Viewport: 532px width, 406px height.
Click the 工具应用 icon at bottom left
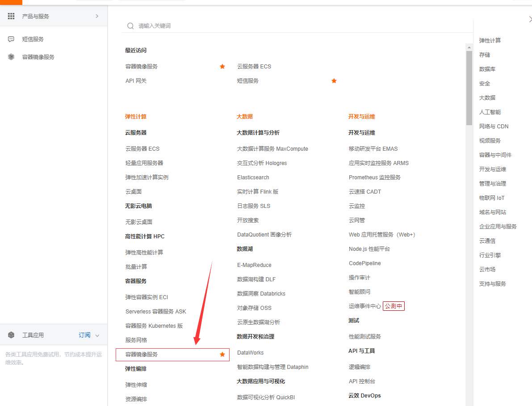[11, 335]
